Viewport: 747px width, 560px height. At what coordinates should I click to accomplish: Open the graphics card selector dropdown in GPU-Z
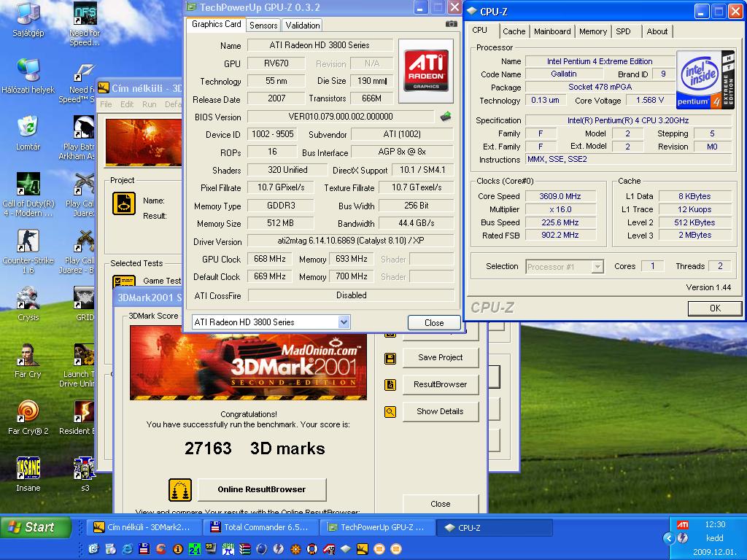pyautogui.click(x=344, y=322)
